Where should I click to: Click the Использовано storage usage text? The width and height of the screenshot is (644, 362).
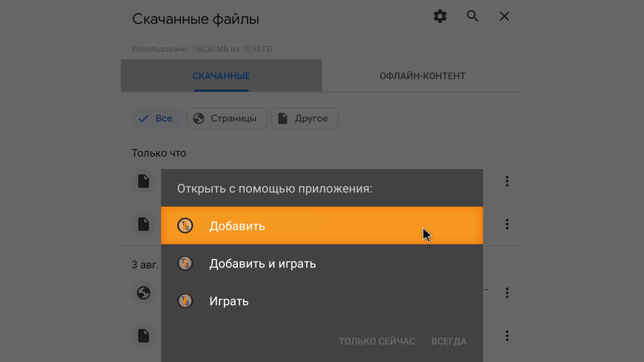[202, 49]
